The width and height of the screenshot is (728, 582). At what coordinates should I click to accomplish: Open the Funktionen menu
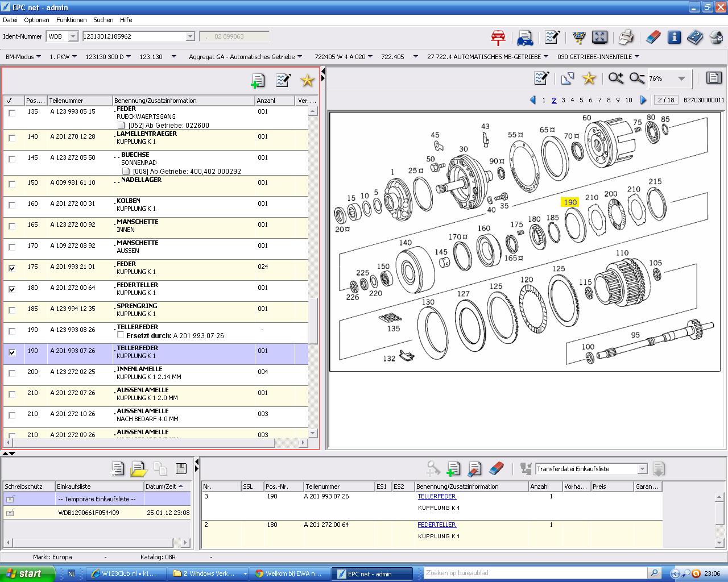(72, 20)
